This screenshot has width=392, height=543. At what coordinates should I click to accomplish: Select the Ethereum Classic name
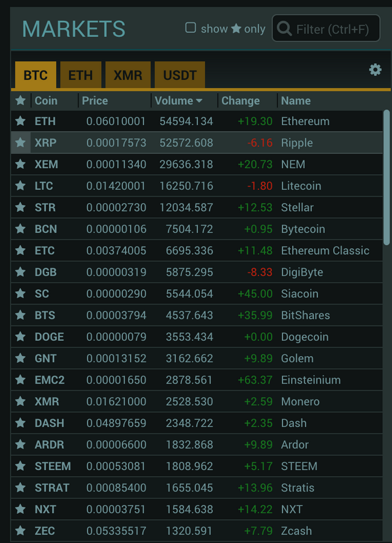click(x=325, y=251)
